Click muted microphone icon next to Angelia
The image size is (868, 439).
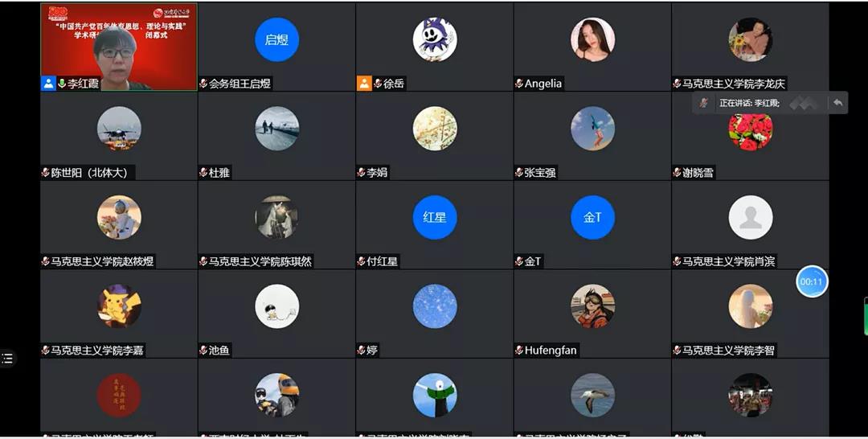point(518,84)
